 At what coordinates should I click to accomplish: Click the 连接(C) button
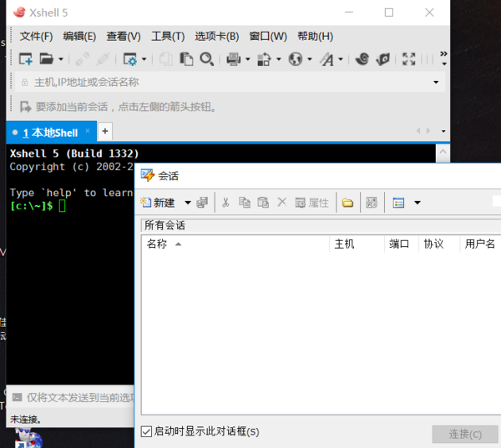[465, 435]
